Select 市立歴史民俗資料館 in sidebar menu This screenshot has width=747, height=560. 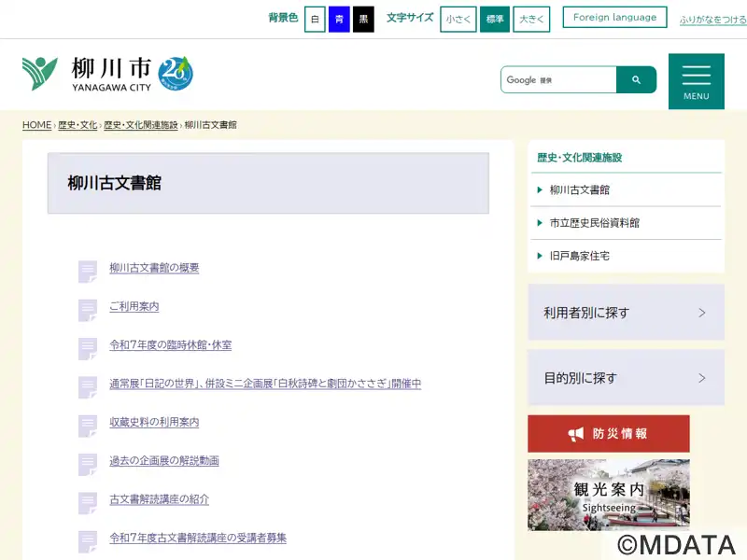(x=595, y=223)
